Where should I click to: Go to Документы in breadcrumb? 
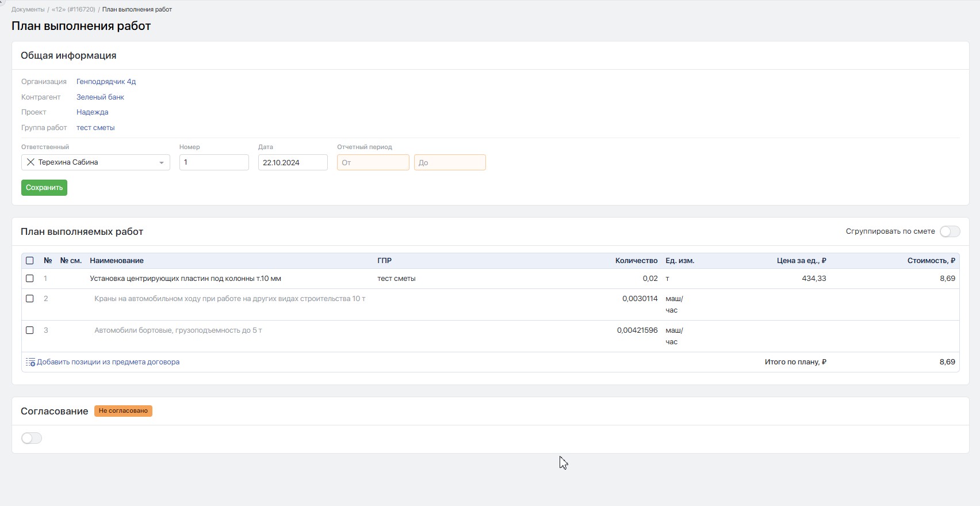click(28, 9)
